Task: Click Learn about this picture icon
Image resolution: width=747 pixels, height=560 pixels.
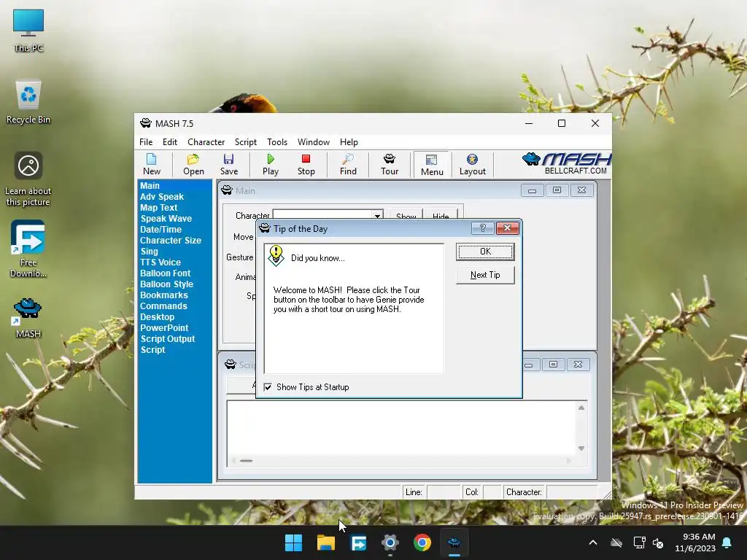Action: [x=28, y=179]
